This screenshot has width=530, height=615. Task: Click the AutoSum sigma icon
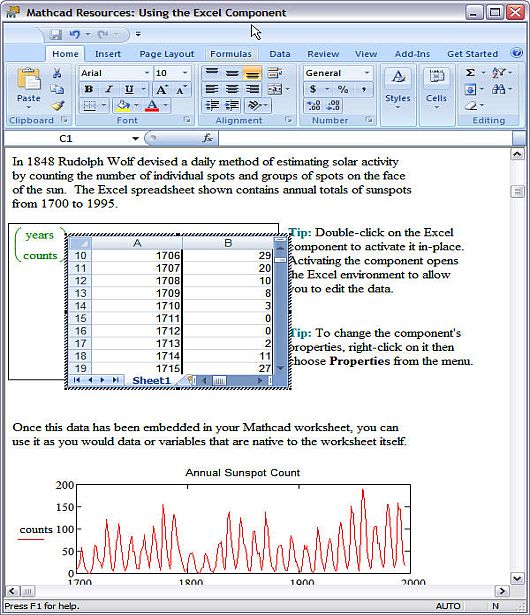tap(470, 73)
